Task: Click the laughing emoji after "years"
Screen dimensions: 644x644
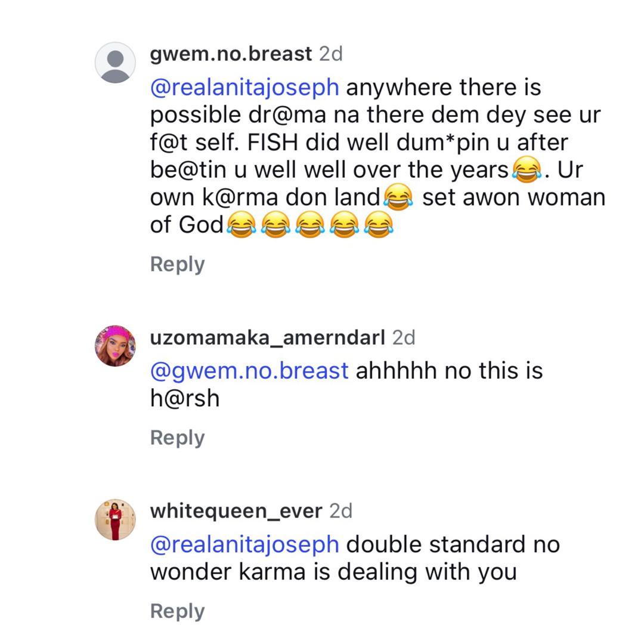Action: (x=527, y=171)
